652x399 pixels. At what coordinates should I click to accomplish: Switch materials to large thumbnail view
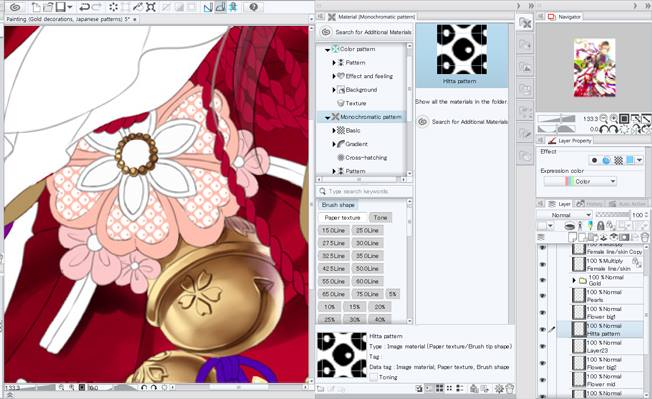[440, 389]
